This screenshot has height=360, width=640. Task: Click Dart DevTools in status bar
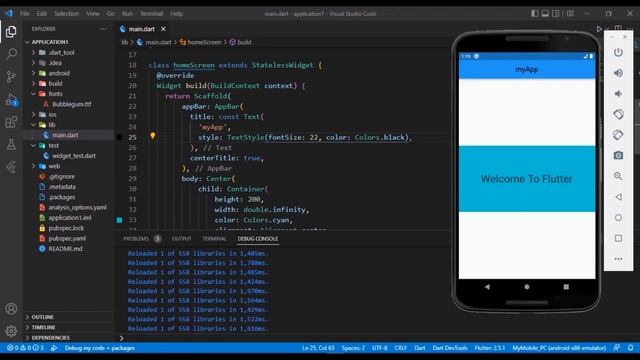[450, 348]
